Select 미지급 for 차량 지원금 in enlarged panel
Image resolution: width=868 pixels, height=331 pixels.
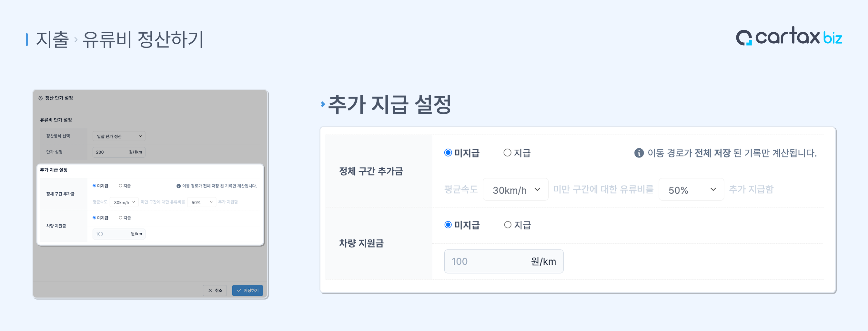click(x=448, y=225)
